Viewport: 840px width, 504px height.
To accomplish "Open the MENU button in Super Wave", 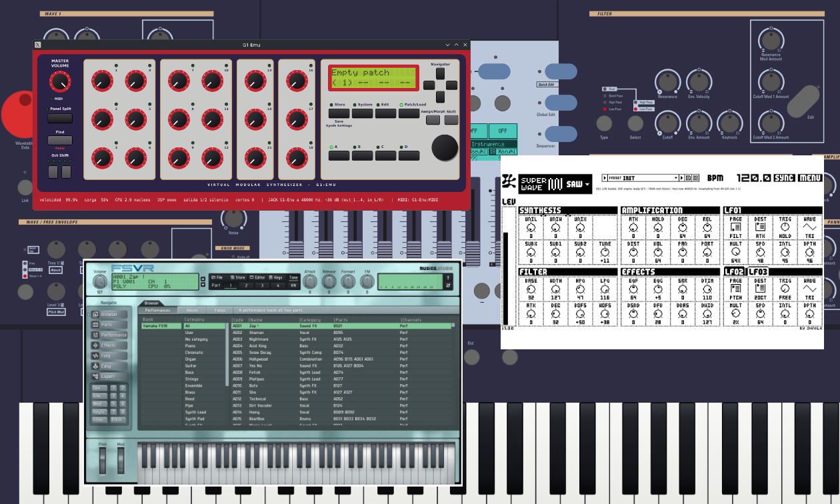I will 810,178.
